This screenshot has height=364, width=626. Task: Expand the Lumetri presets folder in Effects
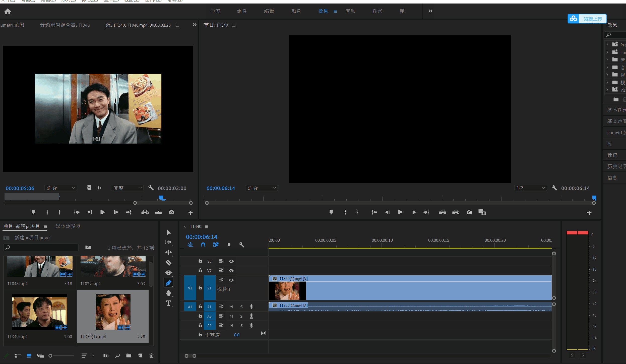(x=607, y=52)
